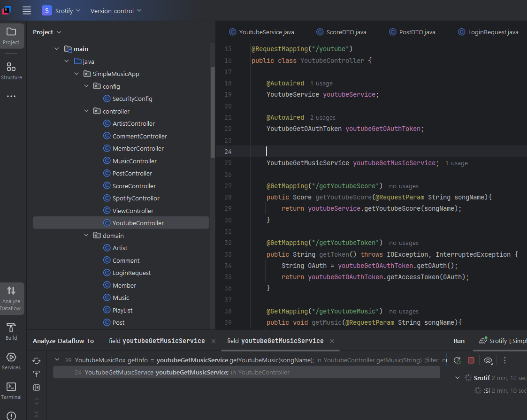
Task: Click the refresh dataflow analysis icon
Action: 37,360
